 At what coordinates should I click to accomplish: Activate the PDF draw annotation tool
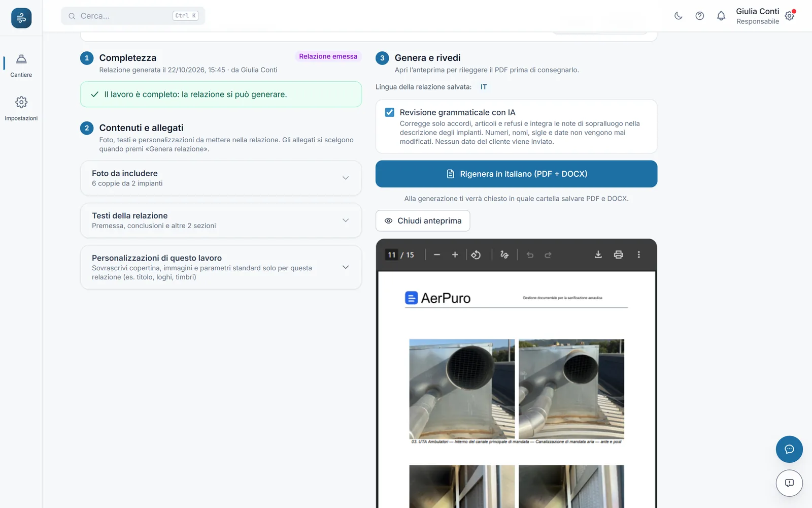point(504,255)
